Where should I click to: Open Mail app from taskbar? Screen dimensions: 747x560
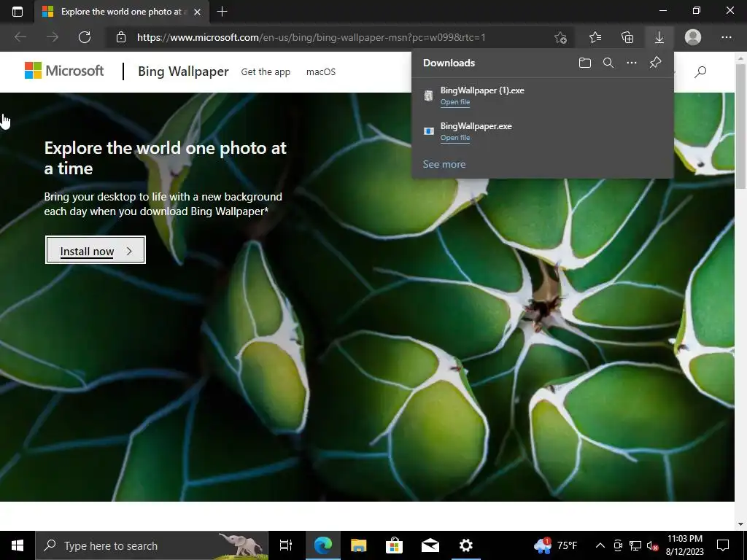point(430,545)
